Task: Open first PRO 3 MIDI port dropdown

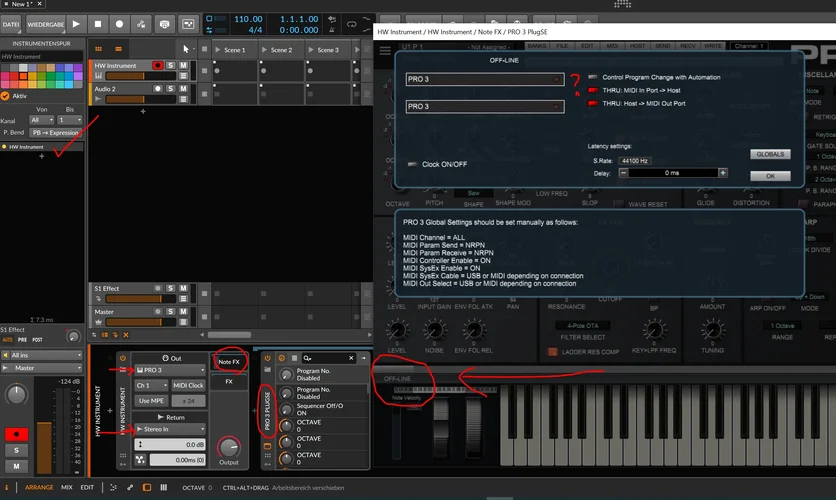Action: pos(485,79)
